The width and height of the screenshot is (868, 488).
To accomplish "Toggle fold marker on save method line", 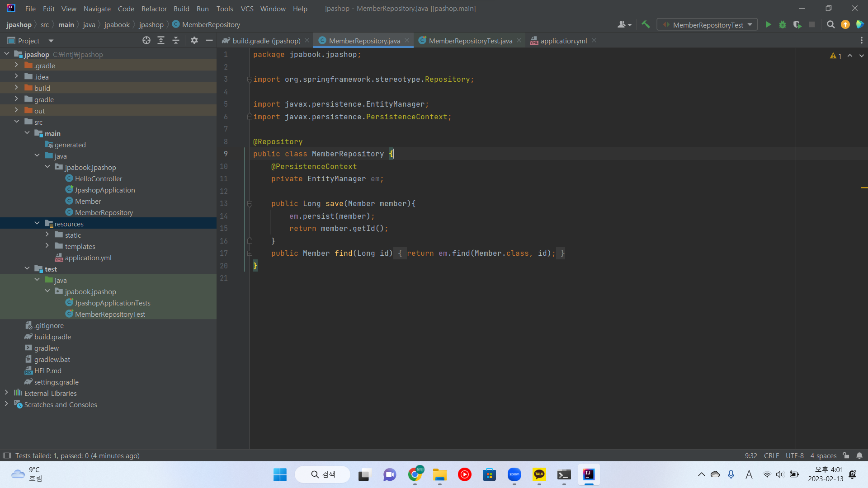I will (x=250, y=204).
